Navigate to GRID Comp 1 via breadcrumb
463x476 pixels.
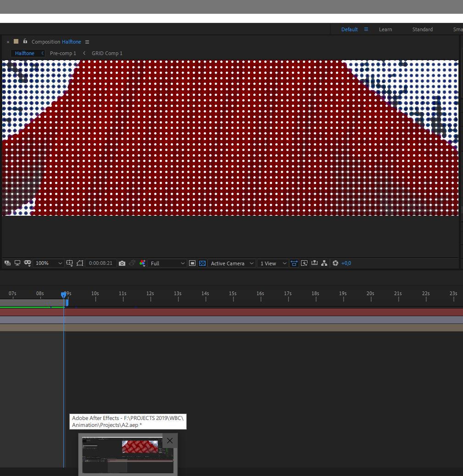pos(106,53)
